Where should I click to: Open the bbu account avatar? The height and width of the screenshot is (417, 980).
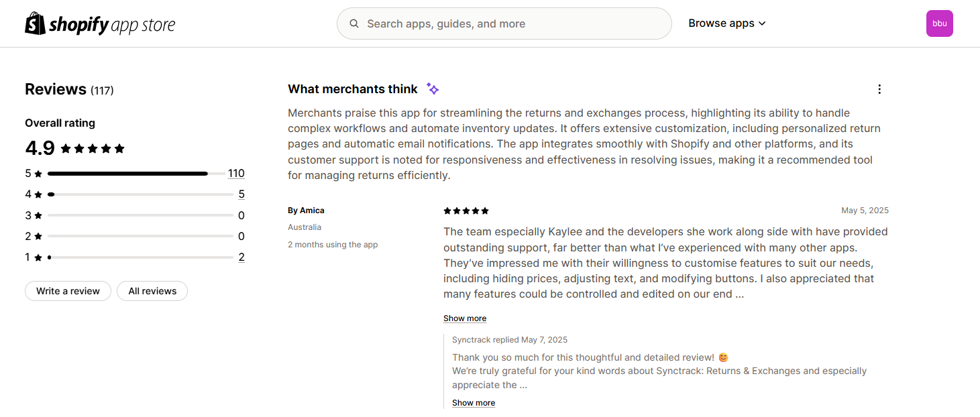click(x=939, y=23)
